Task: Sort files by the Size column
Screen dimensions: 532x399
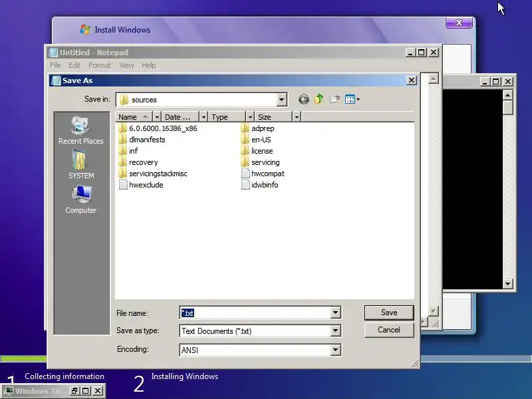Action: [273, 117]
